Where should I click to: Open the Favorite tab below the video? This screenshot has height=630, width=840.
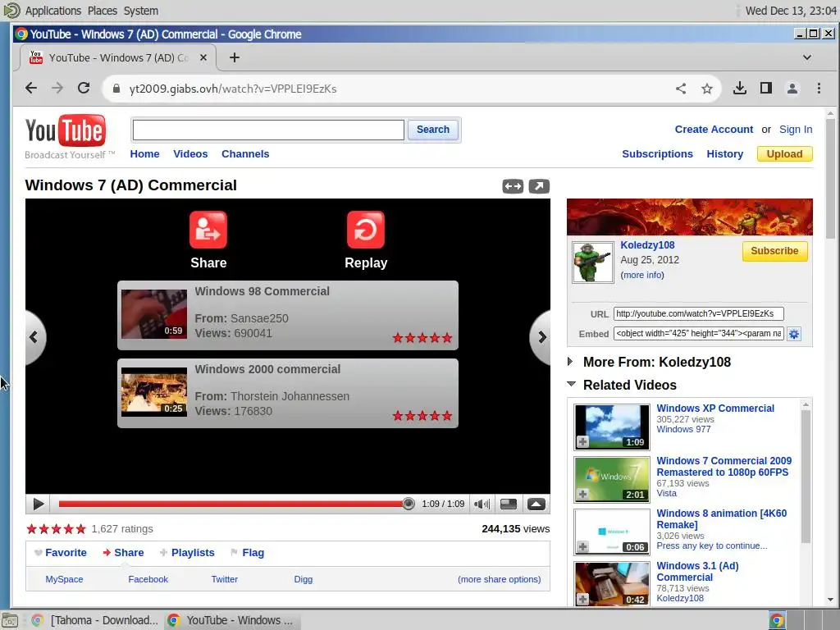click(x=60, y=552)
